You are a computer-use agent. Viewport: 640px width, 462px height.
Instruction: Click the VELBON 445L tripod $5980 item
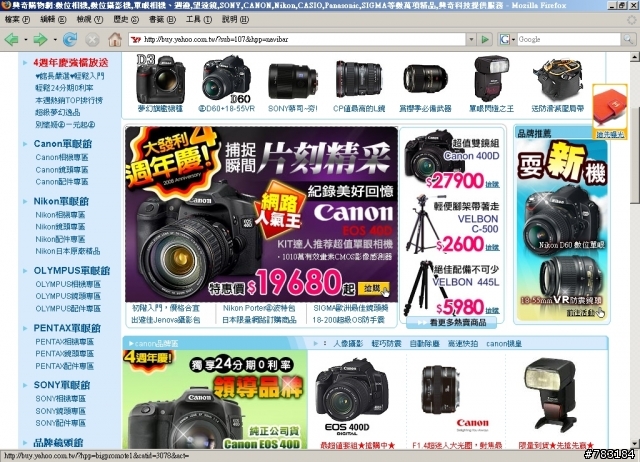pos(452,289)
